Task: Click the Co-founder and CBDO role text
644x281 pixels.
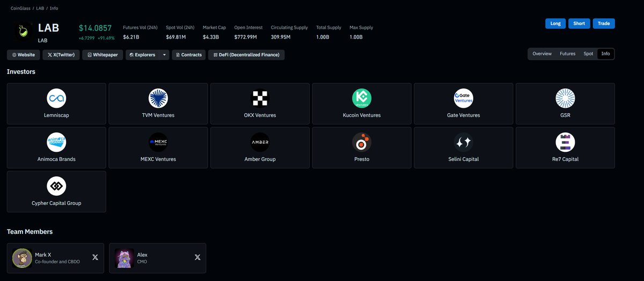Action: click(56, 262)
